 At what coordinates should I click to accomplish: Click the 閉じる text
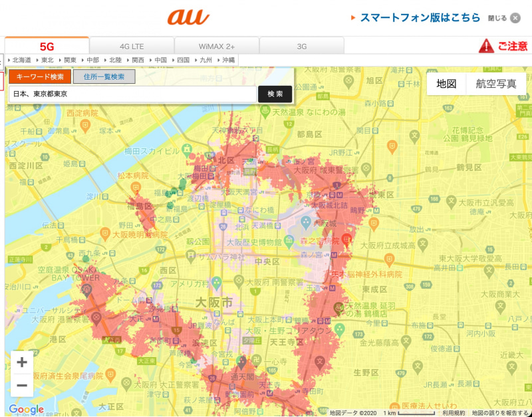point(497,18)
